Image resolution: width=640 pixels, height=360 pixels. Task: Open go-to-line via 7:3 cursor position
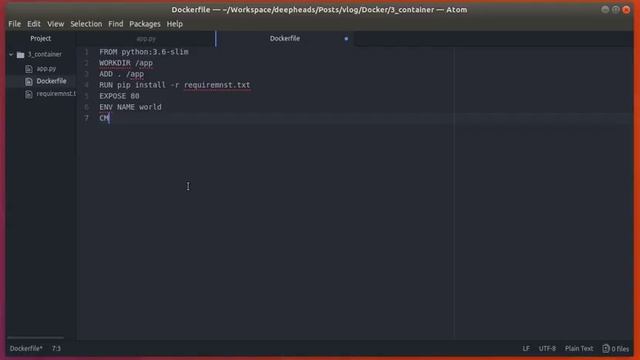(x=56, y=349)
